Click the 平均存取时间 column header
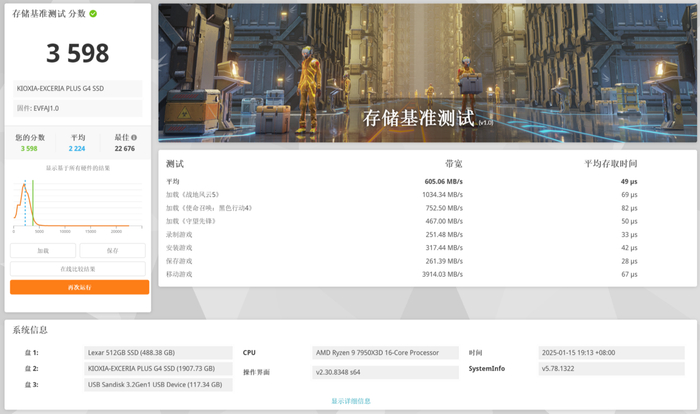 tap(611, 164)
